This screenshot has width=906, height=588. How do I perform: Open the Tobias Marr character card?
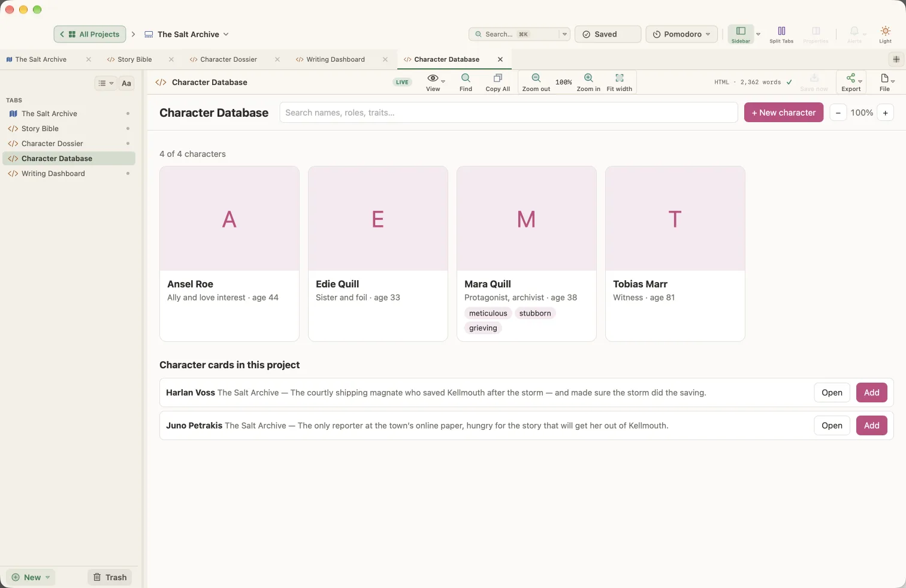(x=675, y=254)
